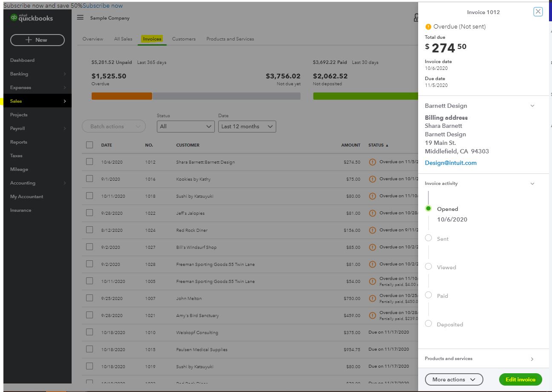Collapse the Invoice activity section
Screen dimensions: 552x392
click(x=532, y=184)
